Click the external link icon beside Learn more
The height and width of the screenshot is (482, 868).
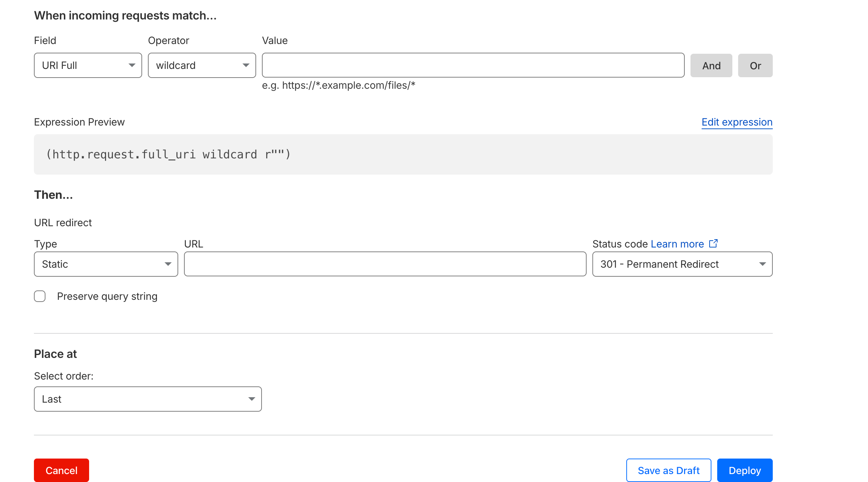[713, 244]
